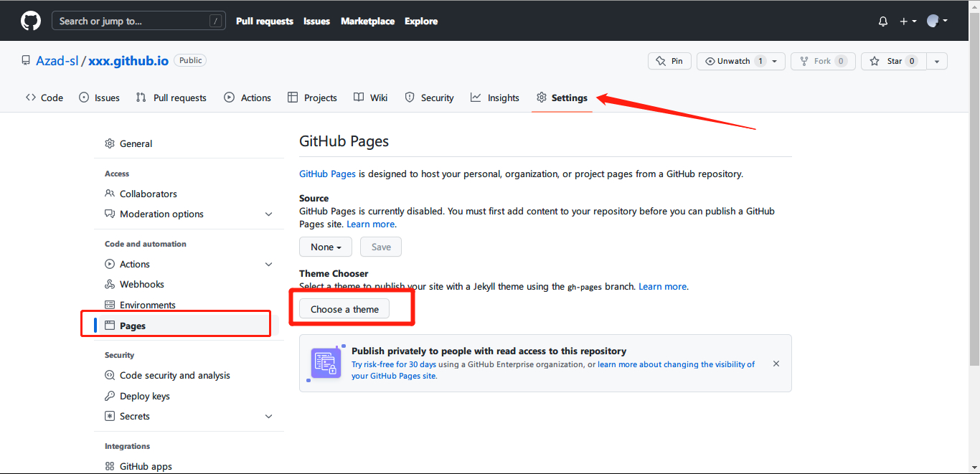Focus the Search or jump to field
The width and height of the screenshot is (980, 474).
[x=138, y=21]
